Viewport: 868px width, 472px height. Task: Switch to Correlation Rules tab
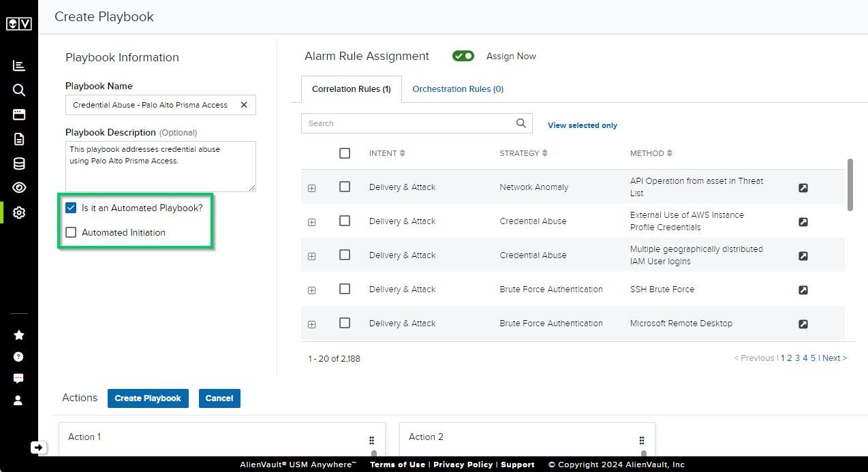point(352,89)
